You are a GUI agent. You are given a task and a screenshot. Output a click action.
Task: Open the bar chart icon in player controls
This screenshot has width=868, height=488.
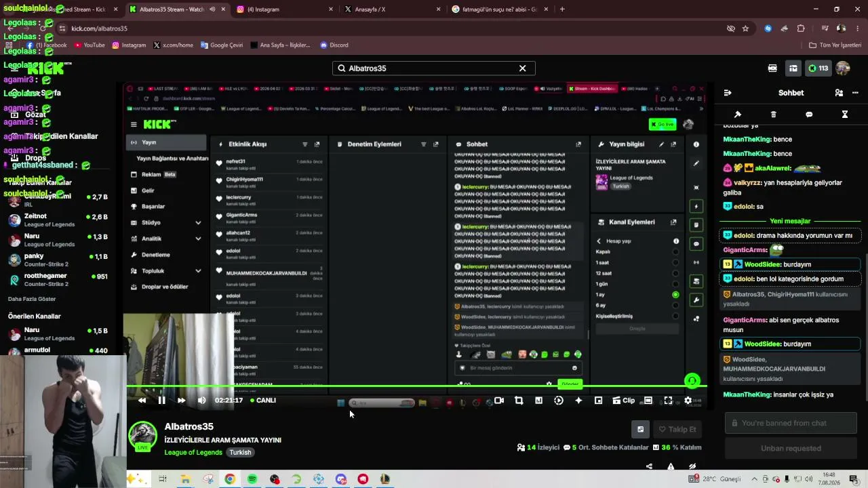coord(538,401)
